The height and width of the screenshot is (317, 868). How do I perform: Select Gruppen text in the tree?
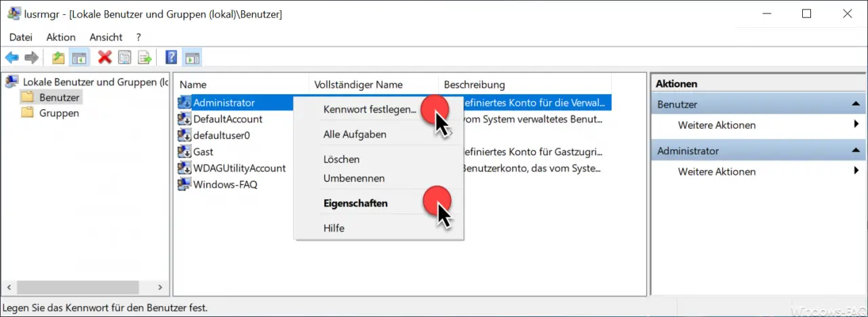59,113
